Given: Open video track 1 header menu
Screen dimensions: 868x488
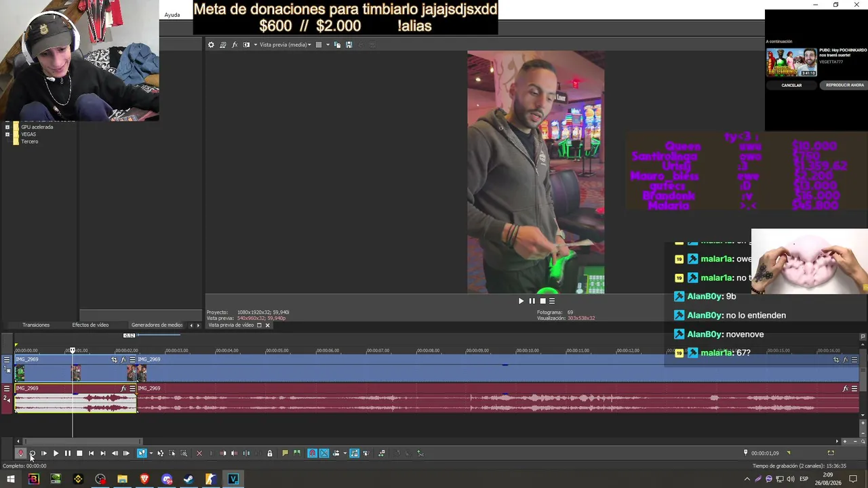Looking at the screenshot, I should [7, 360].
